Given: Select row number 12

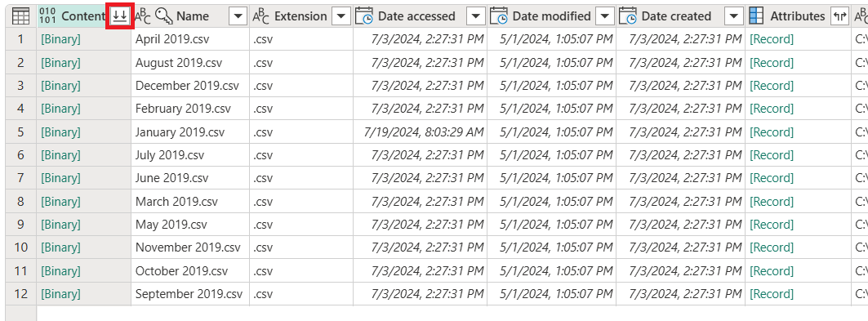Looking at the screenshot, I should tap(20, 293).
